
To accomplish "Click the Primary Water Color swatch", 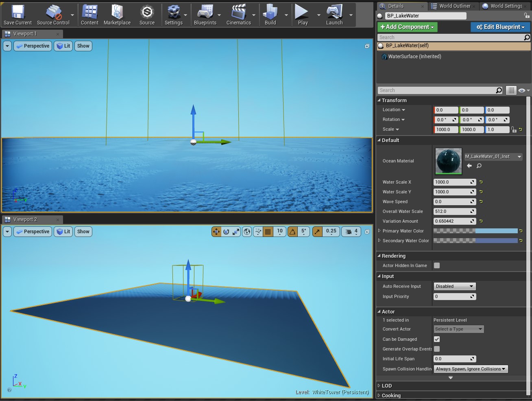I will pos(475,231).
